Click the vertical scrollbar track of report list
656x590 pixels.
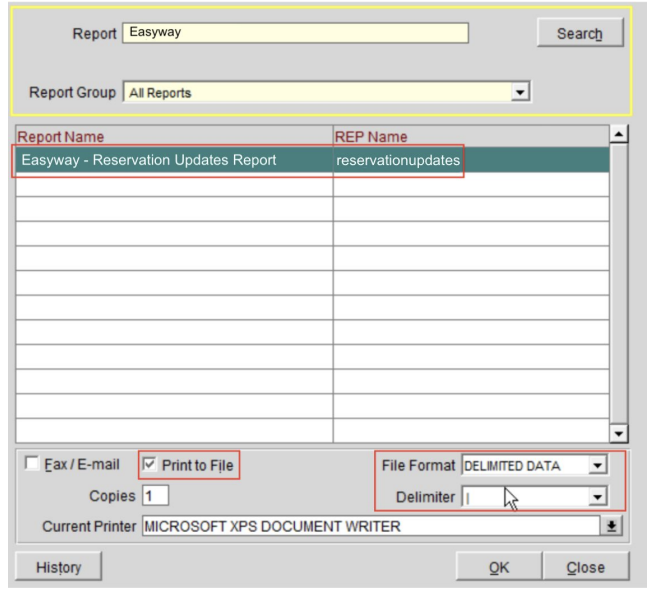click(x=618, y=284)
